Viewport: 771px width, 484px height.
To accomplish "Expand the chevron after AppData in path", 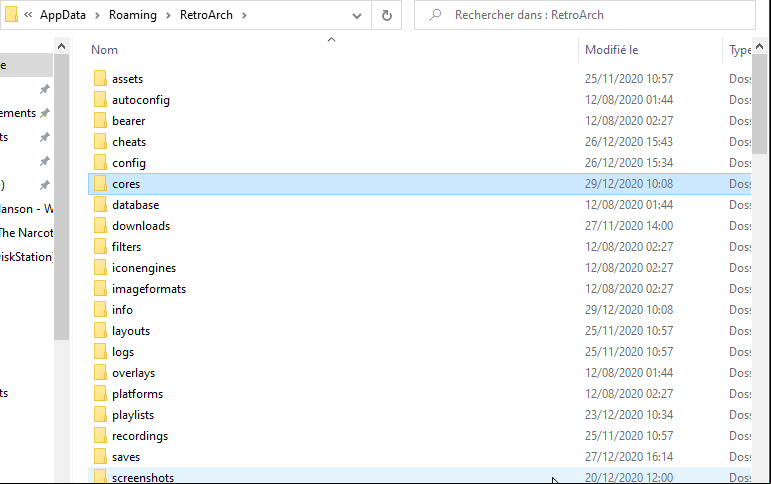I will point(97,15).
